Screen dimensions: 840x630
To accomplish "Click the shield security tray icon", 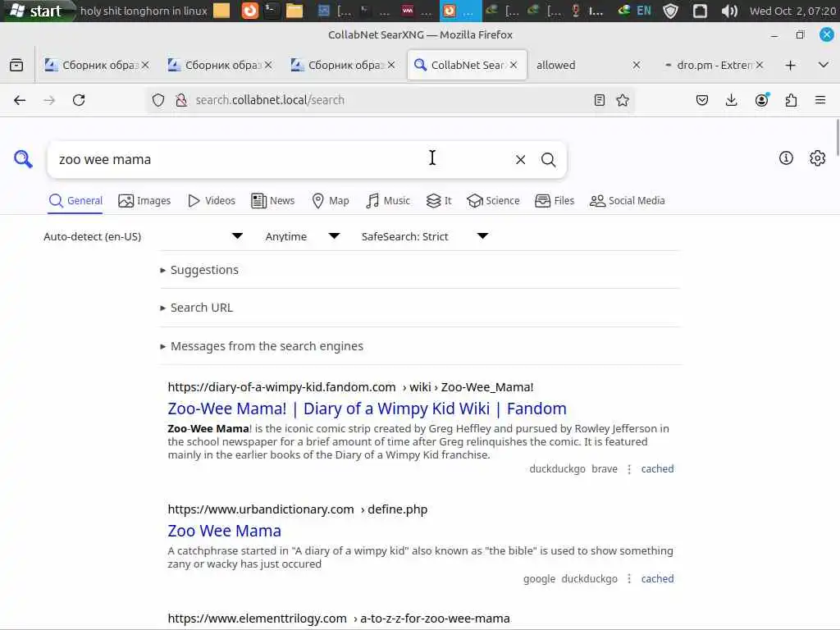I will point(670,11).
